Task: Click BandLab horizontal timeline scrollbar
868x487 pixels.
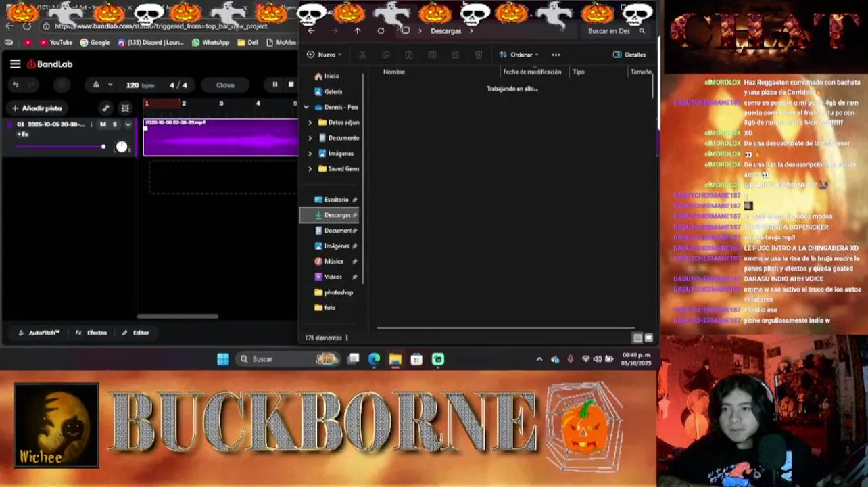Action: click(178, 316)
